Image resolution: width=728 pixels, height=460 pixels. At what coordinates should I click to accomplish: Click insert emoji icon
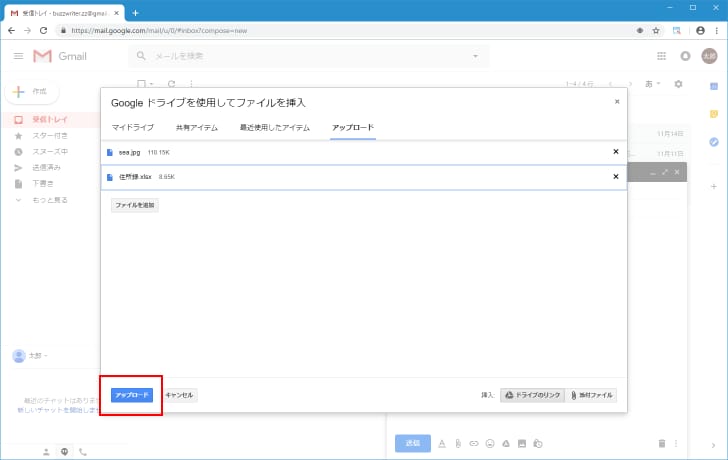[490, 444]
